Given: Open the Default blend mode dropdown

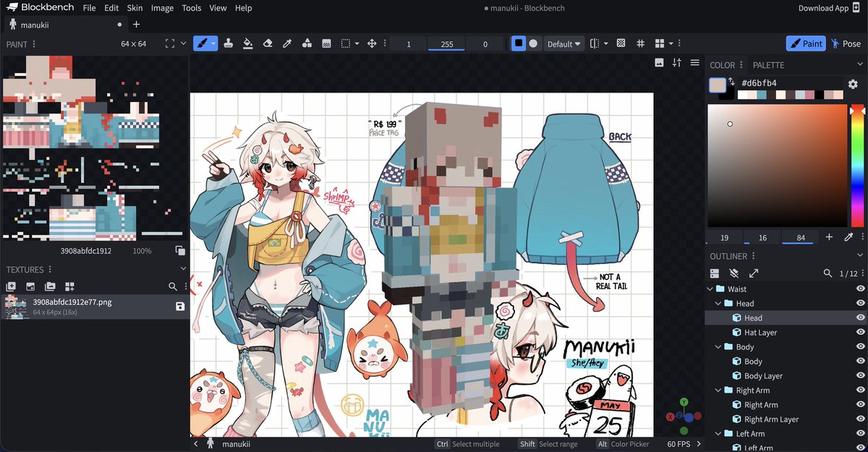Looking at the screenshot, I should click(x=564, y=43).
